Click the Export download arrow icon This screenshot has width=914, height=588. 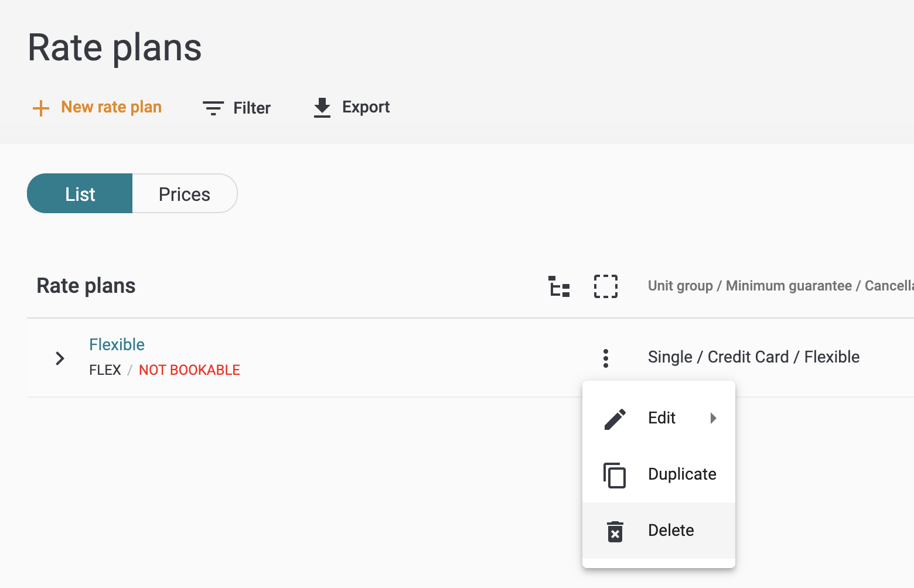[x=322, y=108]
